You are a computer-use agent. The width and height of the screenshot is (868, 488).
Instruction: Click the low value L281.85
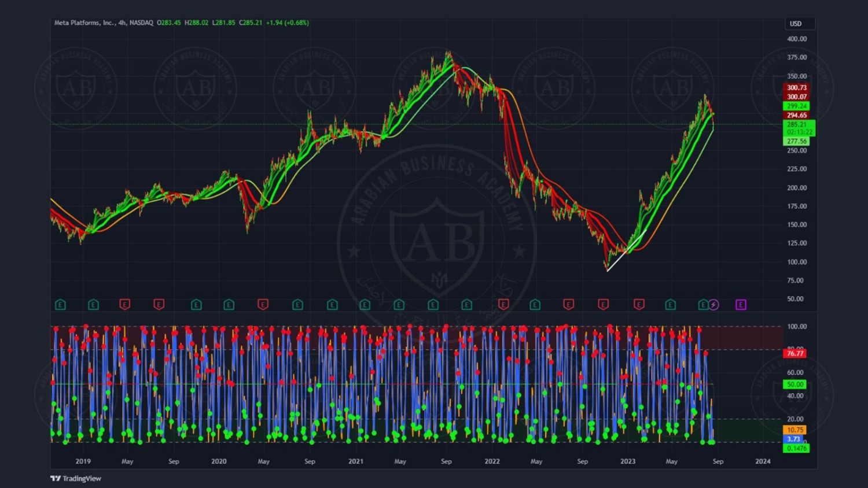[224, 23]
